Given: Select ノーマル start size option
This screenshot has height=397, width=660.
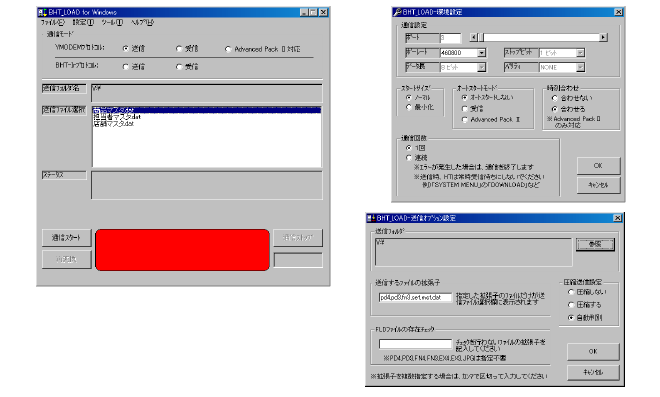Looking at the screenshot, I should coord(409,97).
